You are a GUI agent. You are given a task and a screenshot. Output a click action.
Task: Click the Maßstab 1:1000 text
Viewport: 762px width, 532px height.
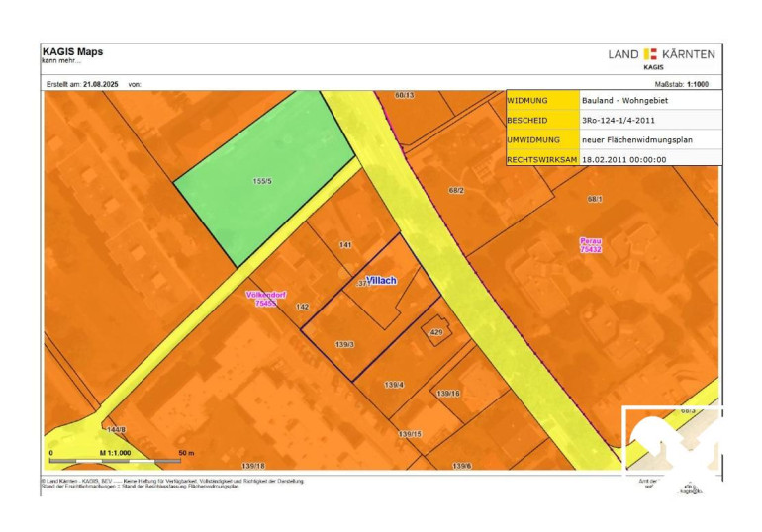pos(686,84)
